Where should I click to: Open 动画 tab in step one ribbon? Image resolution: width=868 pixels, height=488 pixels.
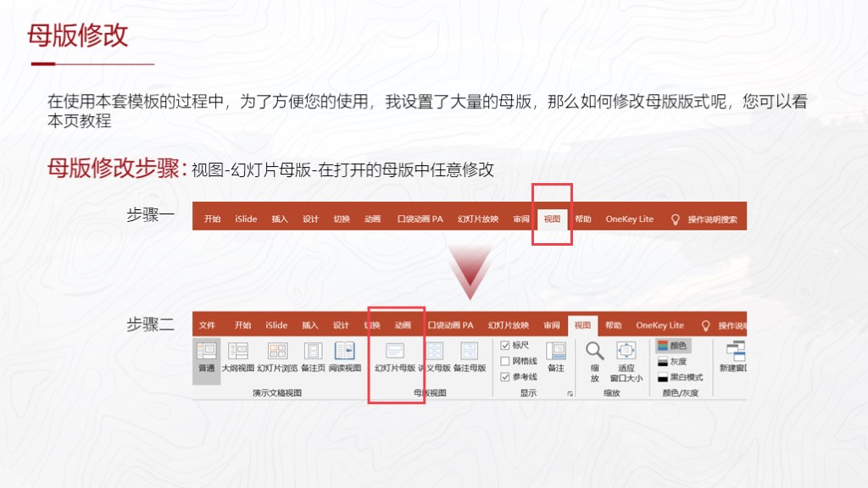click(373, 219)
